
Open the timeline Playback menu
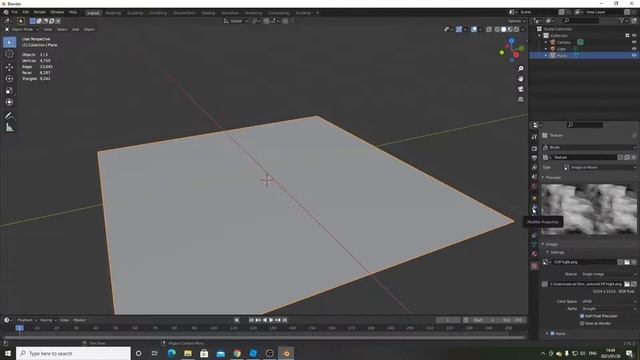(27, 320)
